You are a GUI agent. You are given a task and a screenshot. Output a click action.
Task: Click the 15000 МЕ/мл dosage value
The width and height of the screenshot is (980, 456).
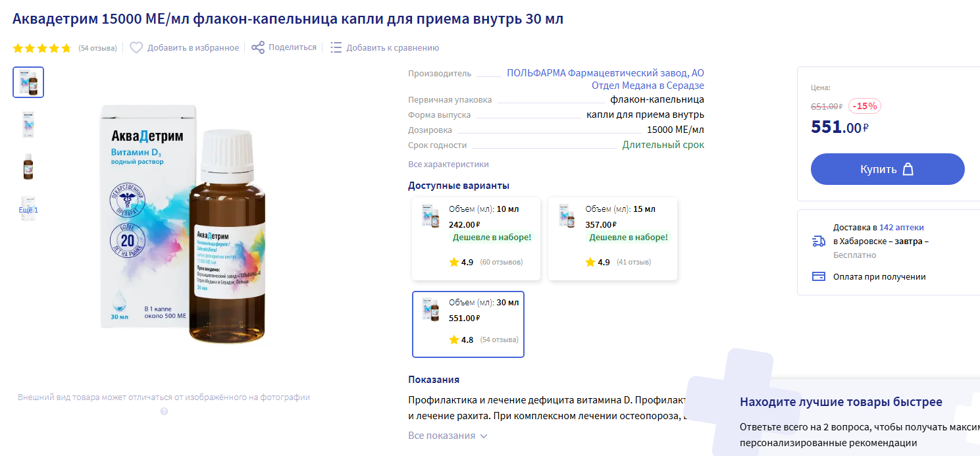675,130
